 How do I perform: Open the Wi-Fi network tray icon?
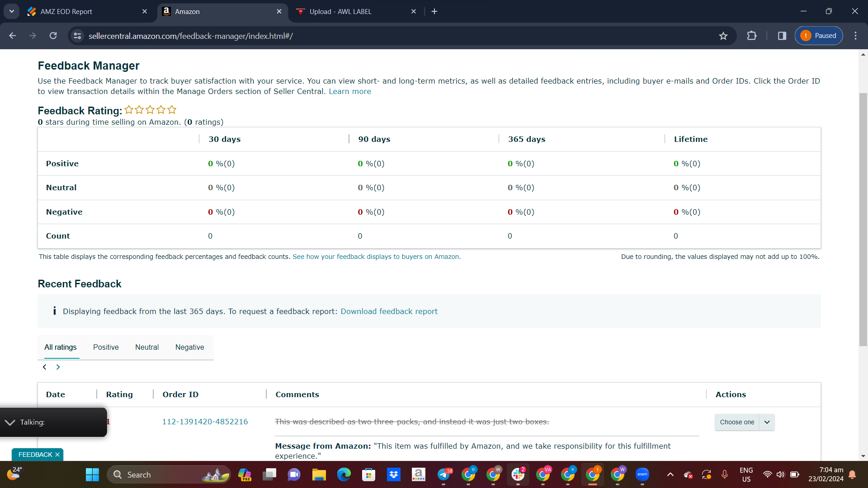click(x=767, y=474)
